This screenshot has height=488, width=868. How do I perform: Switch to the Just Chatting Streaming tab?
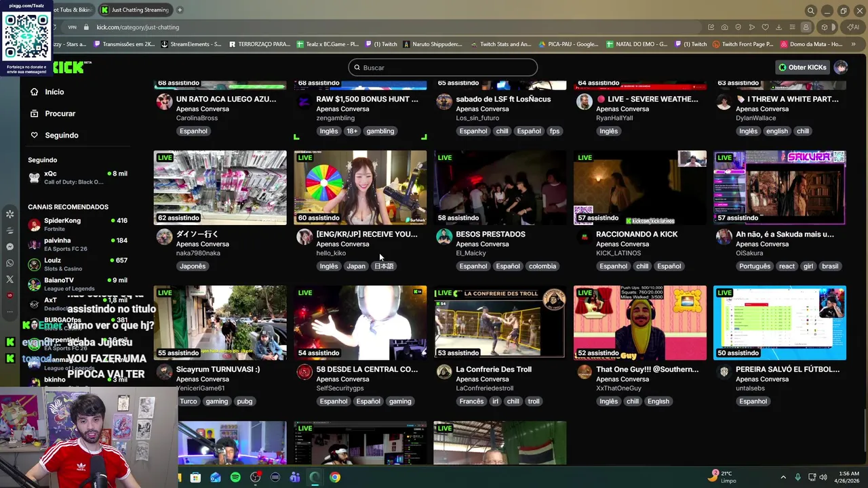click(x=135, y=10)
